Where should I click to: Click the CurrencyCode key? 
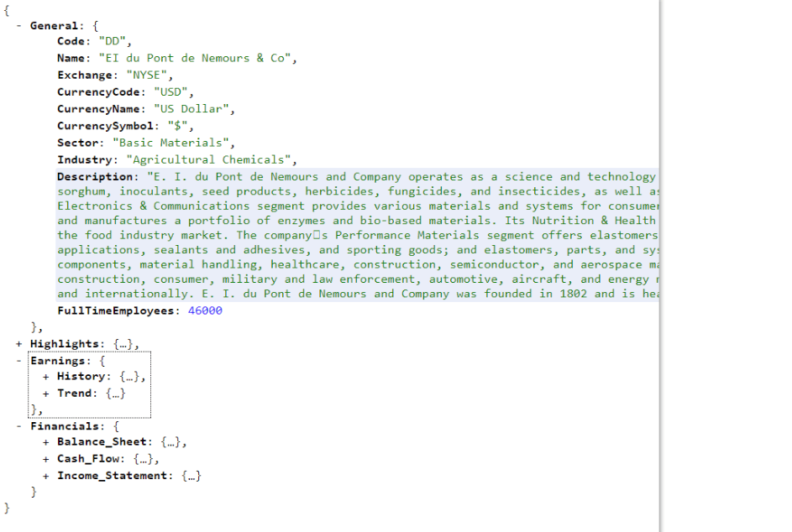click(98, 91)
